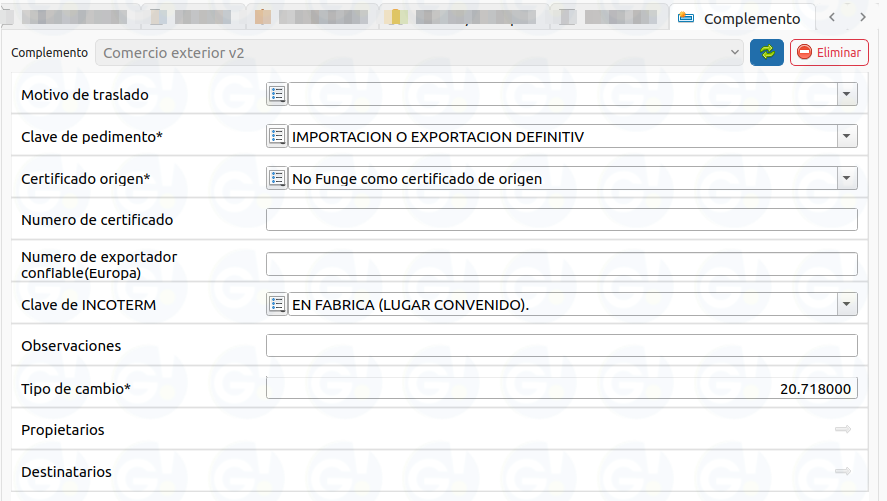Viewport: 887px width, 501px height.
Task: Expand the Motivo de traslado dropdown arrow
Action: 847,94
